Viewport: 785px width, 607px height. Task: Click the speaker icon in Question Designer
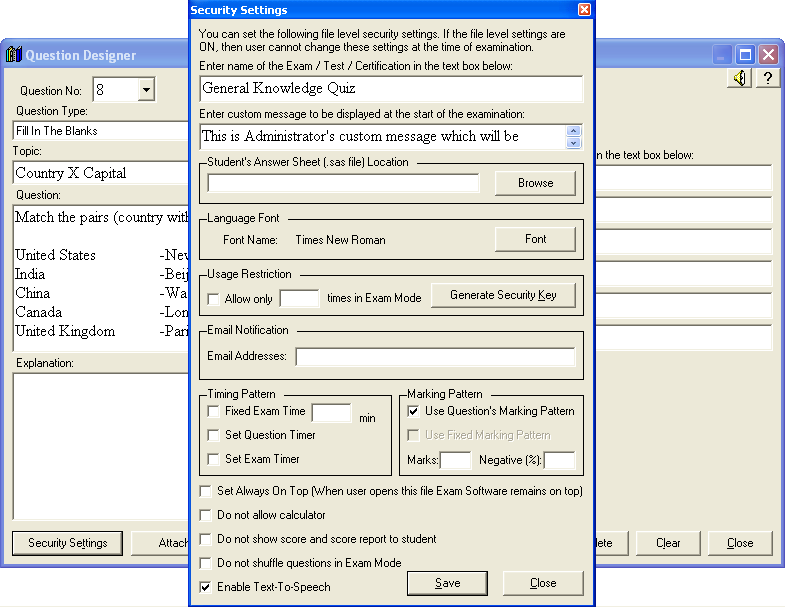tap(739, 78)
